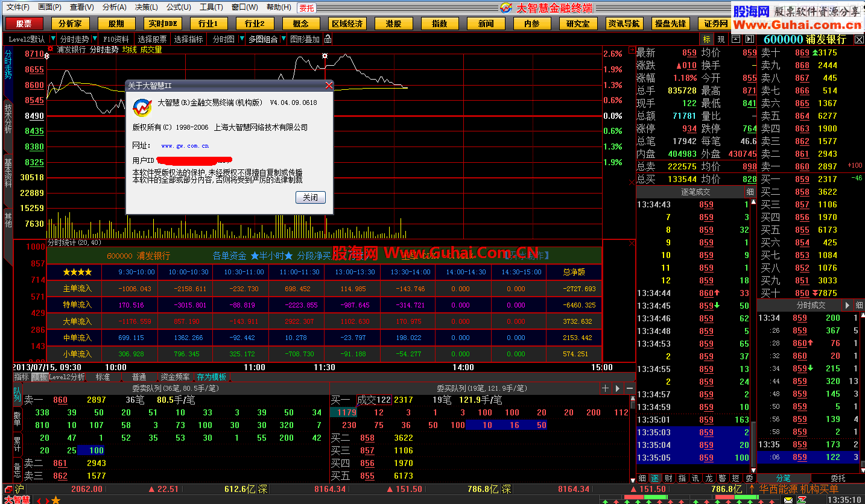Click the 现 toggle in quote panel header
The width and height of the screenshot is (865, 504).
pos(720,39)
